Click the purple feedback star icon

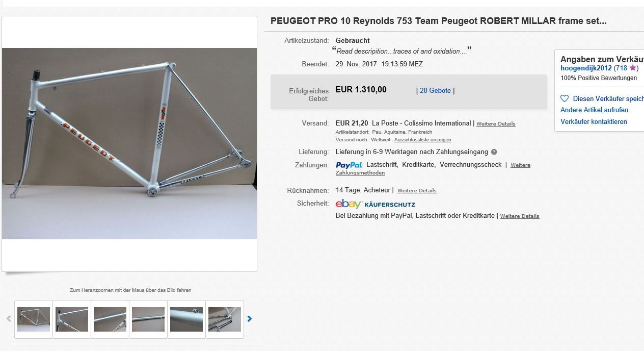click(x=632, y=68)
